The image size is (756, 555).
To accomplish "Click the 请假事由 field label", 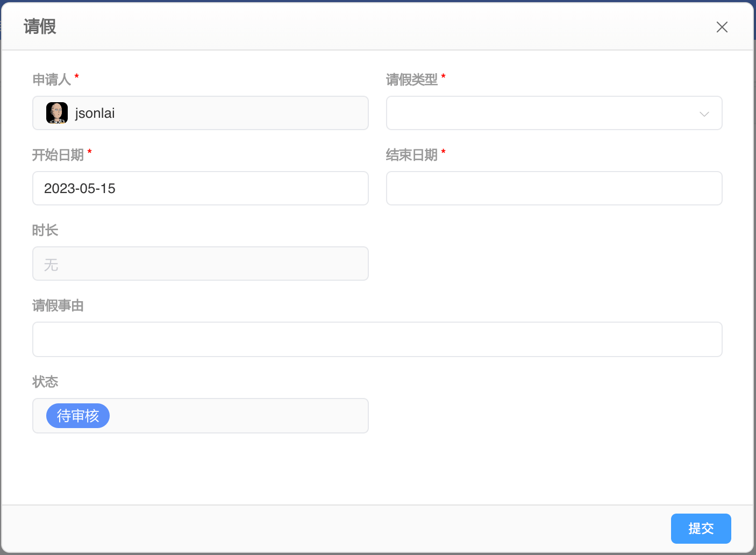I will click(58, 305).
